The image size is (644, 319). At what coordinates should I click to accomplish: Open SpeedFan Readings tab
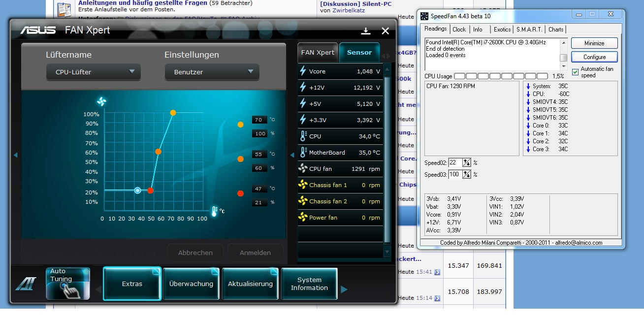pyautogui.click(x=436, y=29)
